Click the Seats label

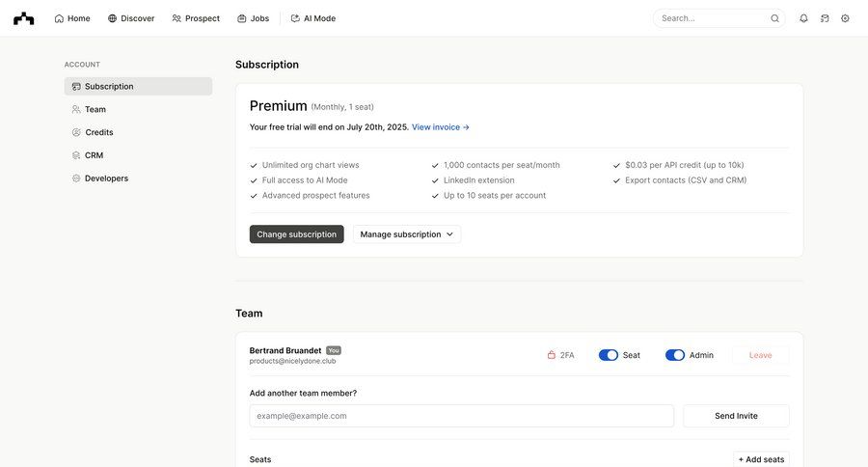(260, 460)
